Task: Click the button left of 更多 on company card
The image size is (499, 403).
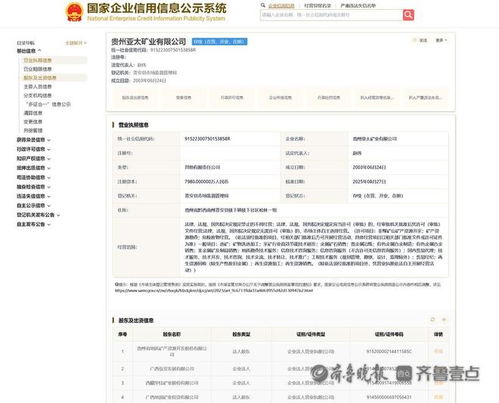Action: click(x=420, y=40)
